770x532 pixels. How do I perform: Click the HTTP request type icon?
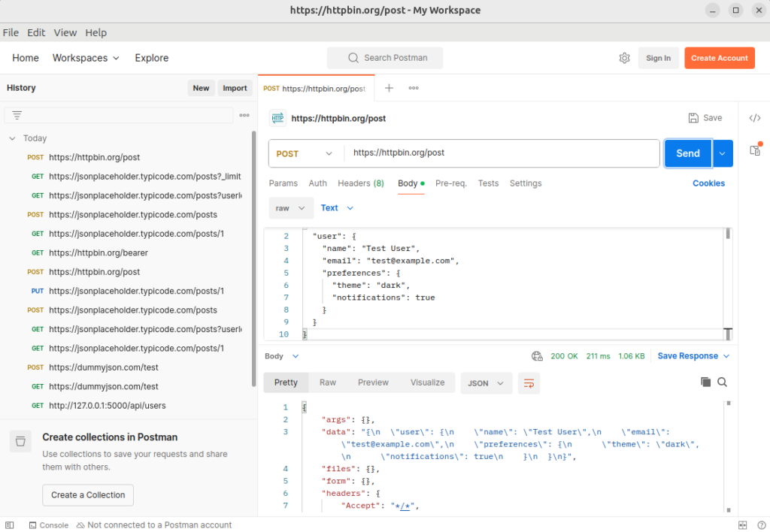point(278,118)
